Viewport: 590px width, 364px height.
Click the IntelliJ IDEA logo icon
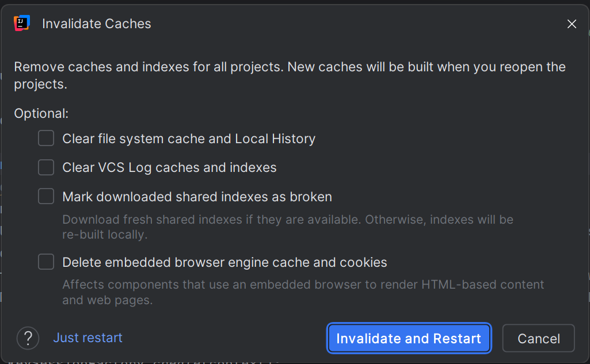pos(21,24)
